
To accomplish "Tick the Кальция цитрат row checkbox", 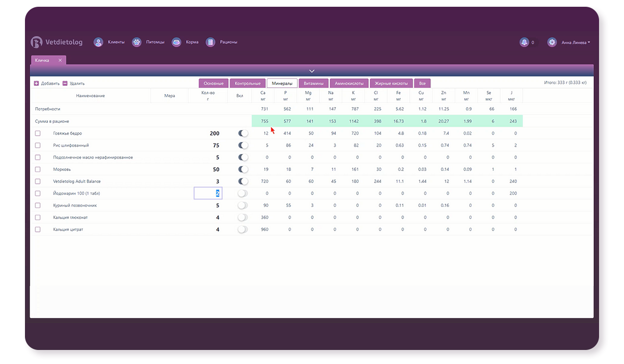I will pos(37,229).
